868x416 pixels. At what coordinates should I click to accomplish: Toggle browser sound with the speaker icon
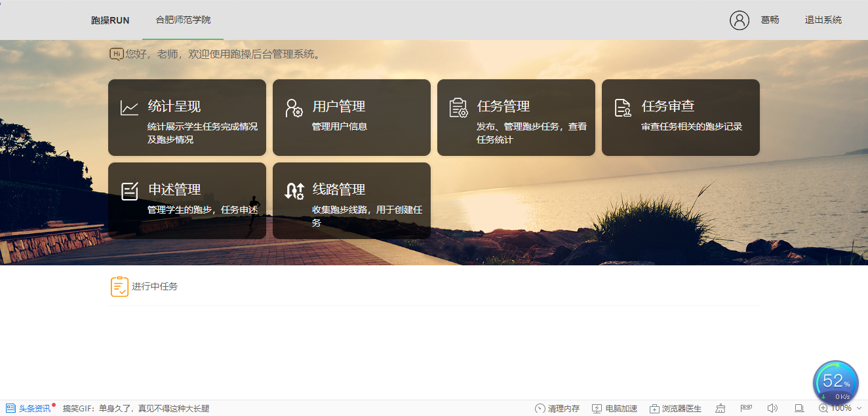coord(772,408)
